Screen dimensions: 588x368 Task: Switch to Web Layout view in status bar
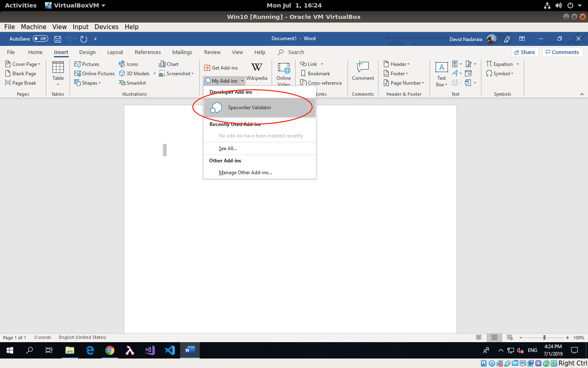(510, 337)
